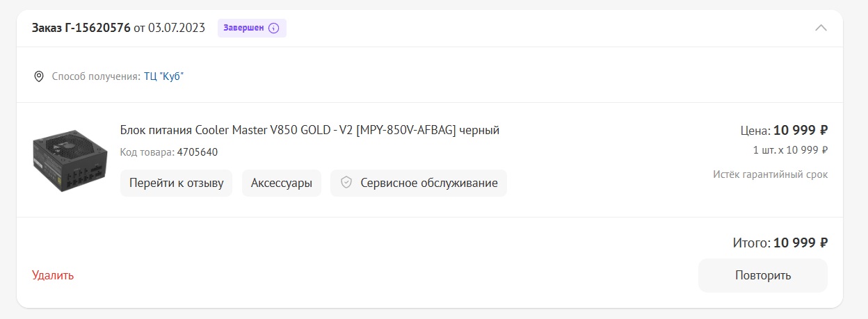Click the shield icon in the service button
This screenshot has width=868, height=319.
pos(346,183)
